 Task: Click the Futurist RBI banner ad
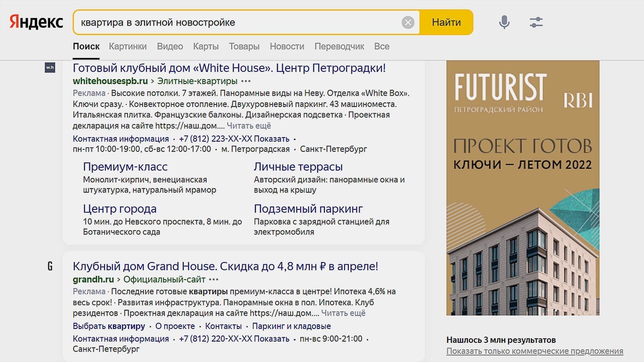523,188
